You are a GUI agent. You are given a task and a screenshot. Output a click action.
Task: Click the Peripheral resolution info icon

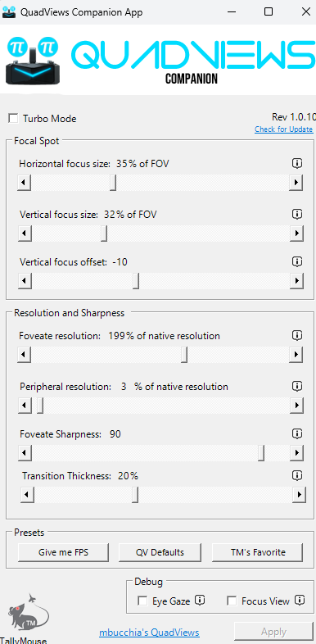coord(297,386)
